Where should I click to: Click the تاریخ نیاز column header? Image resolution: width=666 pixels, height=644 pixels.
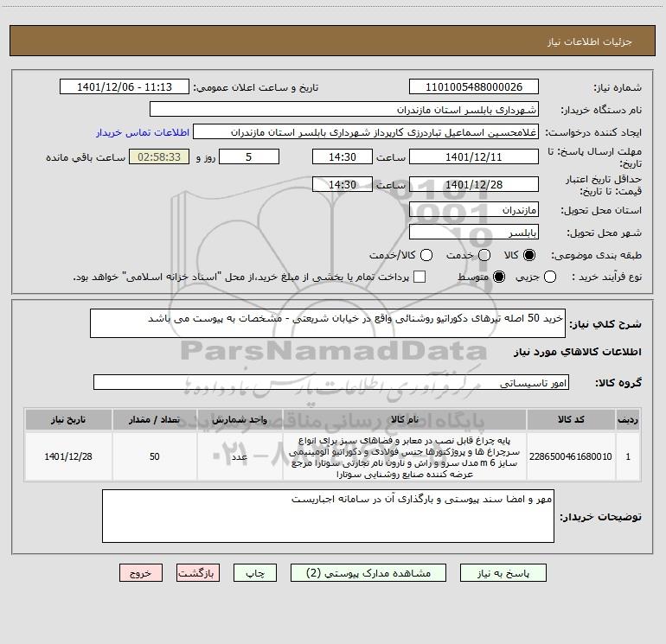pos(68,419)
